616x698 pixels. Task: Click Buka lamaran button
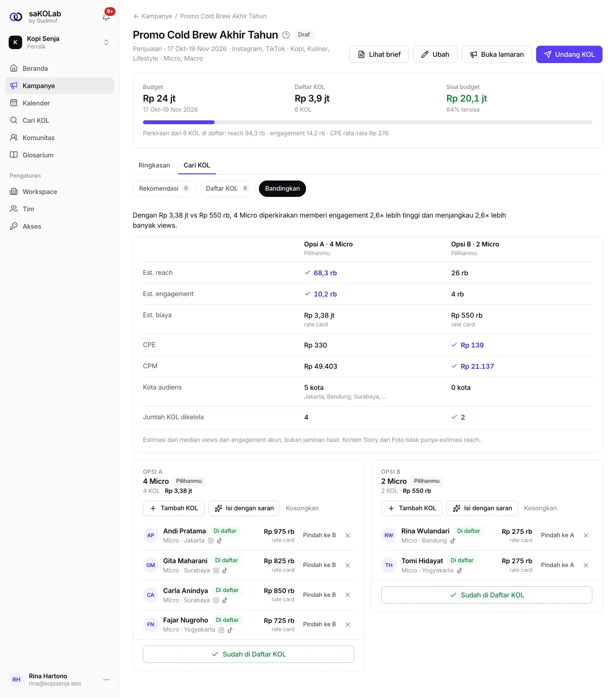point(497,54)
